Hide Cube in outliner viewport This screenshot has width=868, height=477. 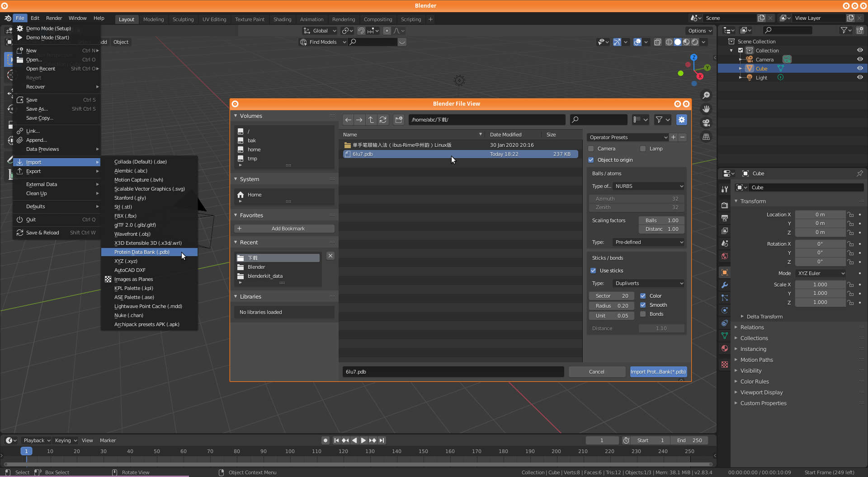(x=860, y=69)
